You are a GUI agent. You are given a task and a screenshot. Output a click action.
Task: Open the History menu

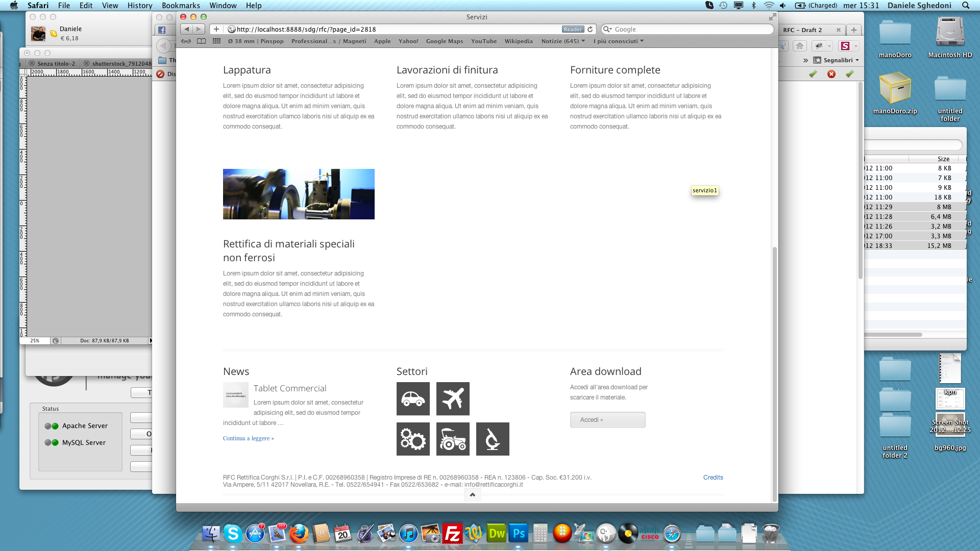pos(140,5)
